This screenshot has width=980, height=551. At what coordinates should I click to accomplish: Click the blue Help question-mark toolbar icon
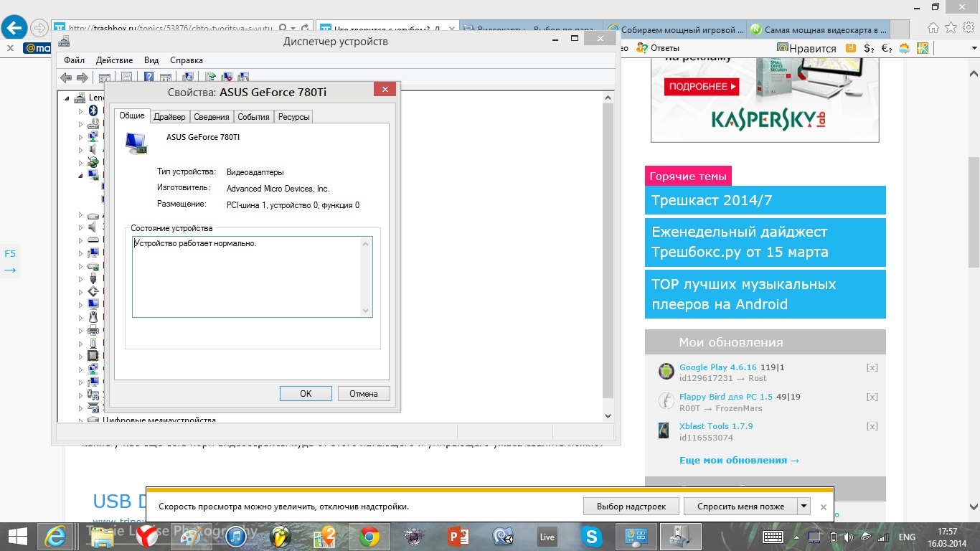(149, 77)
